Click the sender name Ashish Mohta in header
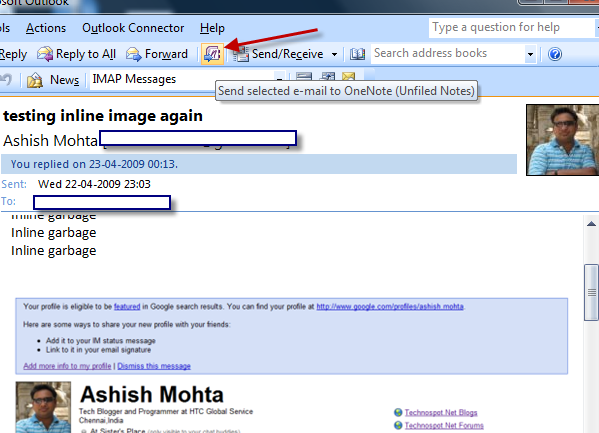 51,141
